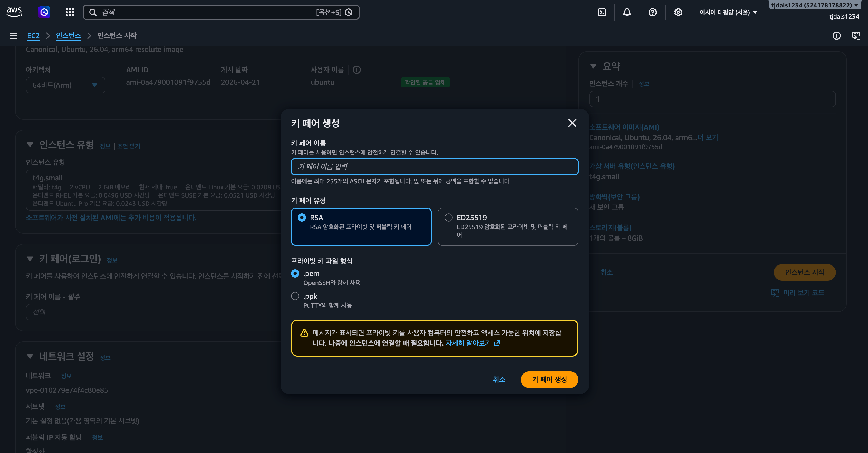868x453 pixels.
Task: Click vpc-010279e74f4c80e85 text
Action: [67, 390]
